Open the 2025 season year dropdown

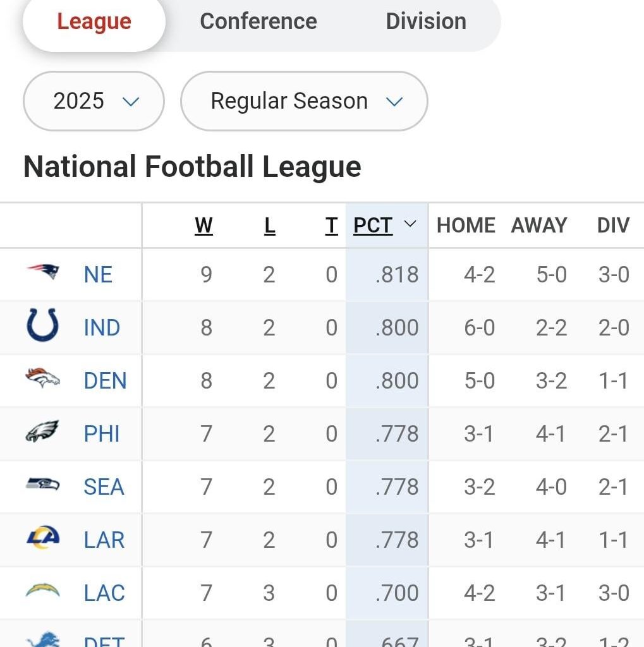pos(94,101)
